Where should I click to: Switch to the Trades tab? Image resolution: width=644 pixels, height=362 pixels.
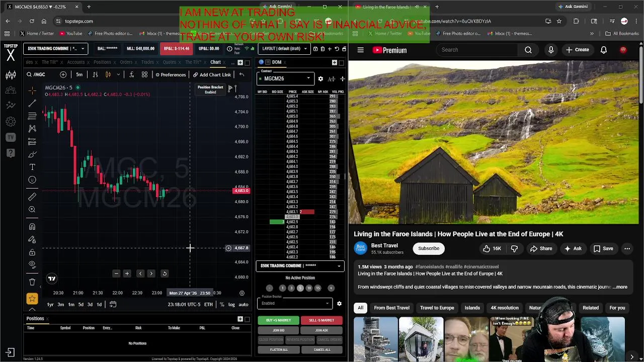pyautogui.click(x=147, y=62)
